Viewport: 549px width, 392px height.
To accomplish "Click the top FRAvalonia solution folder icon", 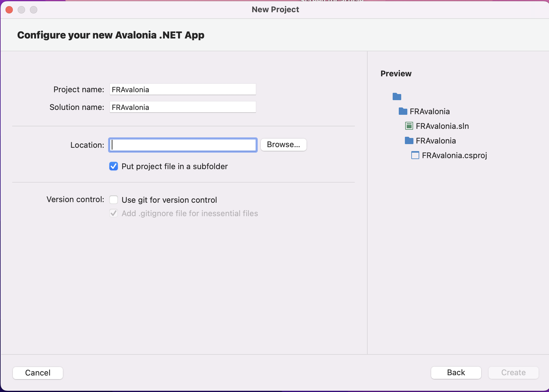I will pos(403,111).
